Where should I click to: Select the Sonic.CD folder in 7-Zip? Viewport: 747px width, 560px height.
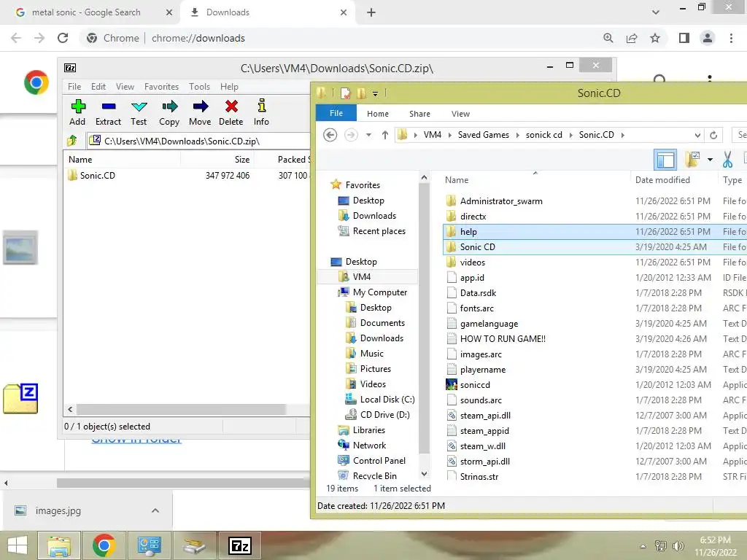97,175
